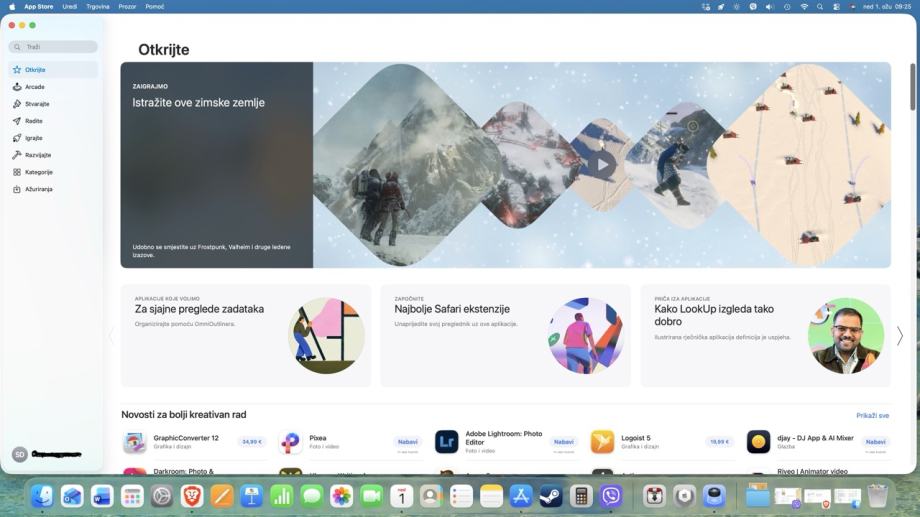Open the Otkrijte section star icon
Image resolution: width=920 pixels, height=517 pixels.
(x=17, y=70)
